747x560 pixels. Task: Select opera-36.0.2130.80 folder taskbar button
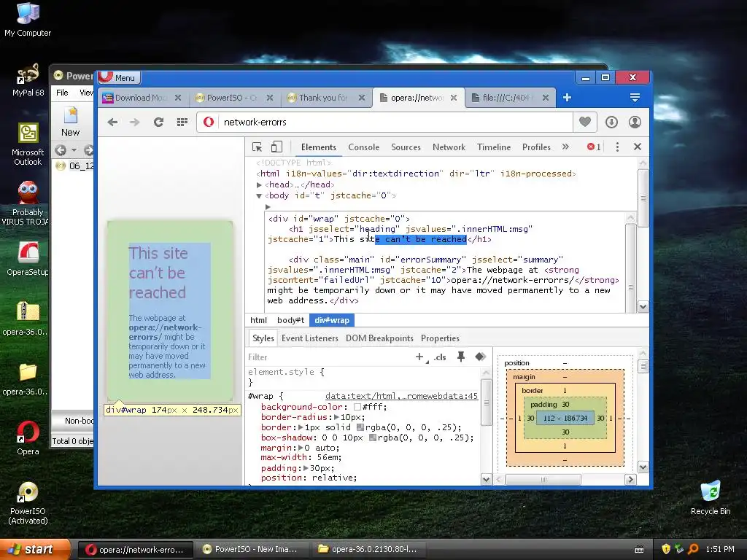[368, 550]
